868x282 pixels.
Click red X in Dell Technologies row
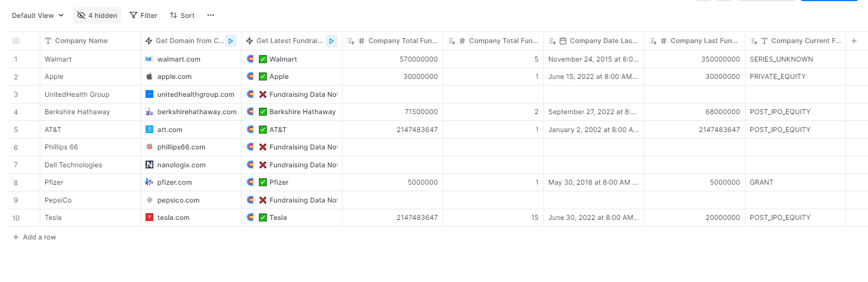262,164
